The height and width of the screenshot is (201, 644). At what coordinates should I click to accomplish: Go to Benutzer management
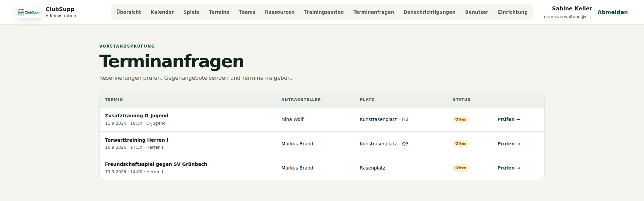(477, 12)
